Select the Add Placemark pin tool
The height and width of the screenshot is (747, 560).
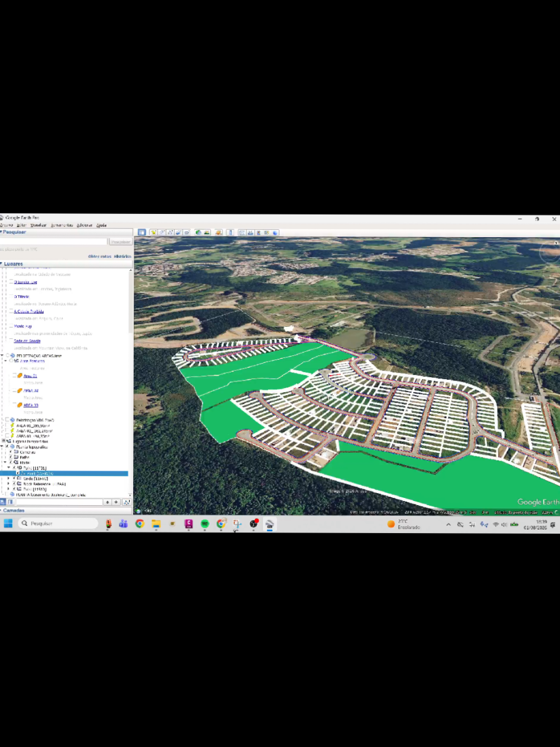153,232
